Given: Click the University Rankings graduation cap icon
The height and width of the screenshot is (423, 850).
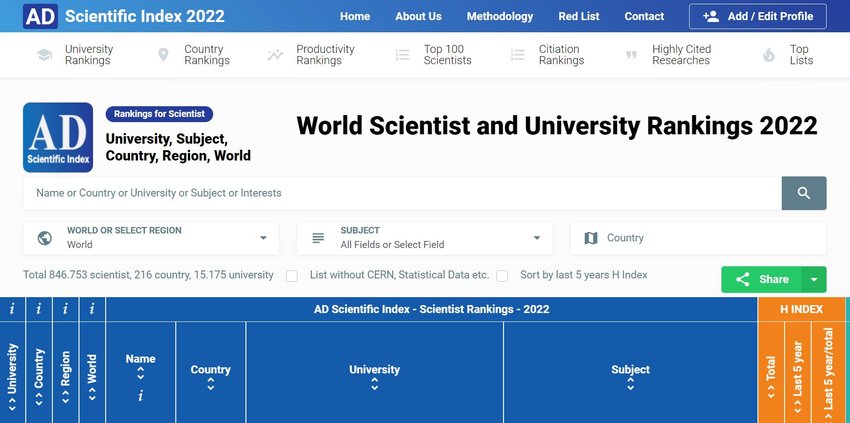Looking at the screenshot, I should point(44,55).
